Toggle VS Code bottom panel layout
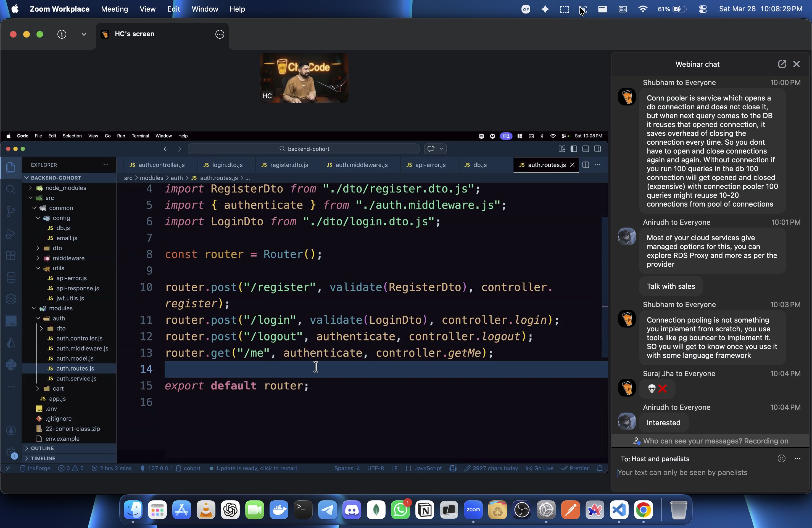 click(586, 149)
